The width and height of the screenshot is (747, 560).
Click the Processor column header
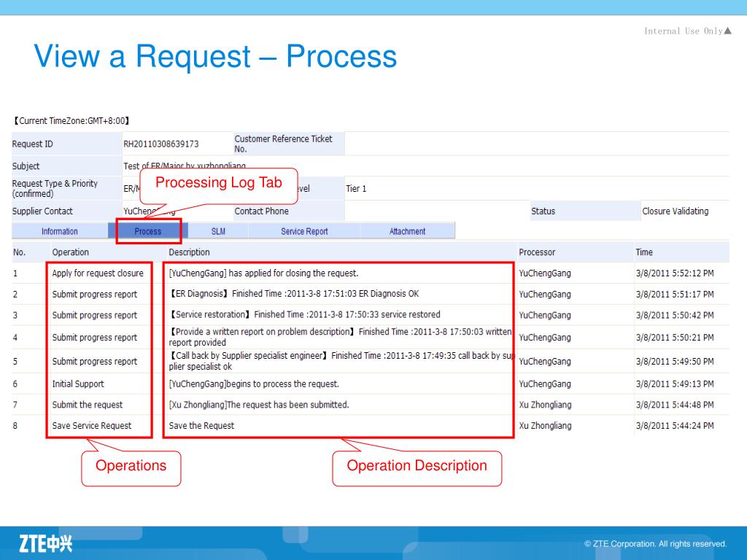click(537, 252)
